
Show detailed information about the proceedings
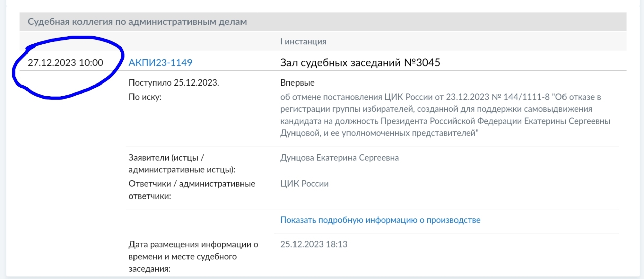point(380,220)
